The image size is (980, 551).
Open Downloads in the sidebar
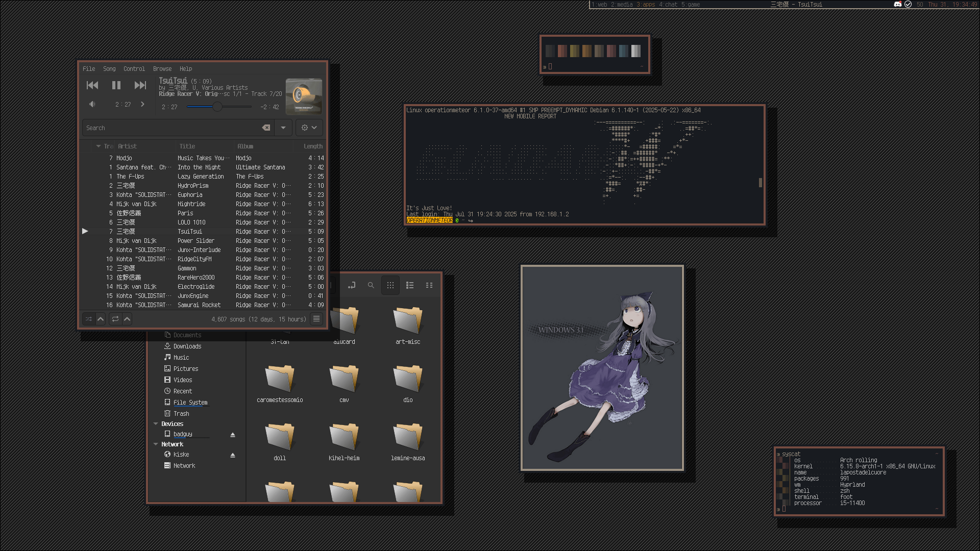(187, 346)
